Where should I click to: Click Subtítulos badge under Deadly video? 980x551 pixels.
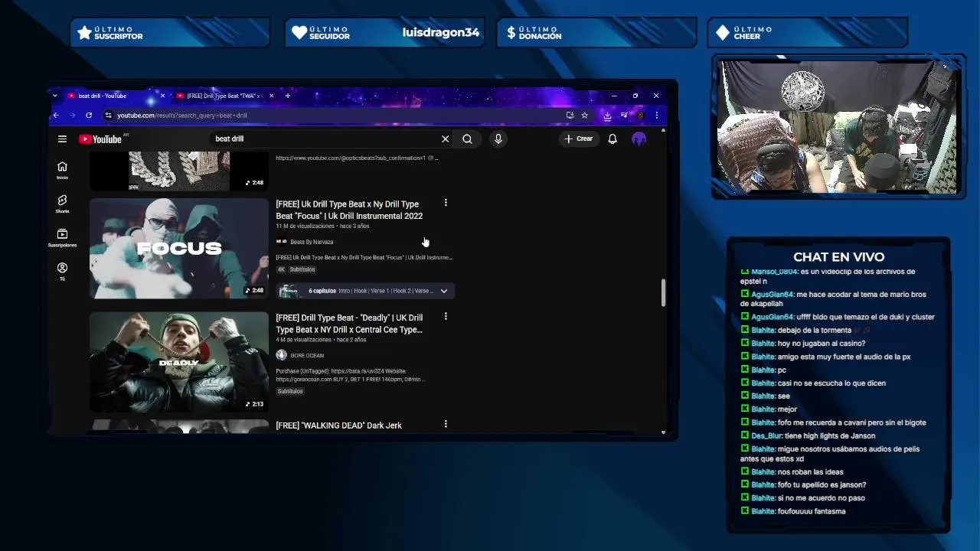[290, 391]
